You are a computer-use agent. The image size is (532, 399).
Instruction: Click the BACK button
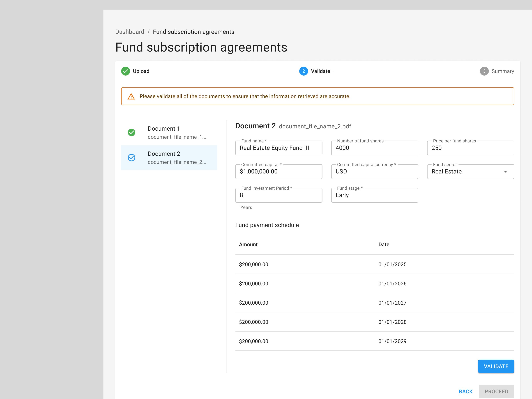coord(466,391)
